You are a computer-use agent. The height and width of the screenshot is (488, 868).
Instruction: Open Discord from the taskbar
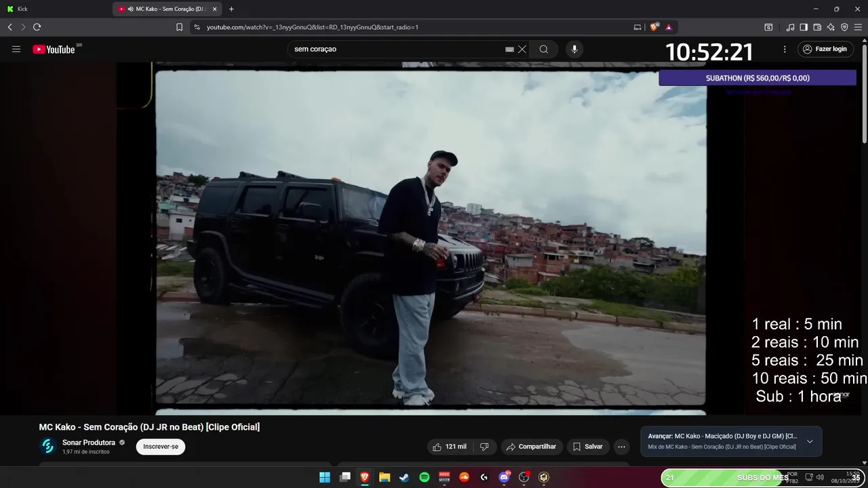point(504,477)
